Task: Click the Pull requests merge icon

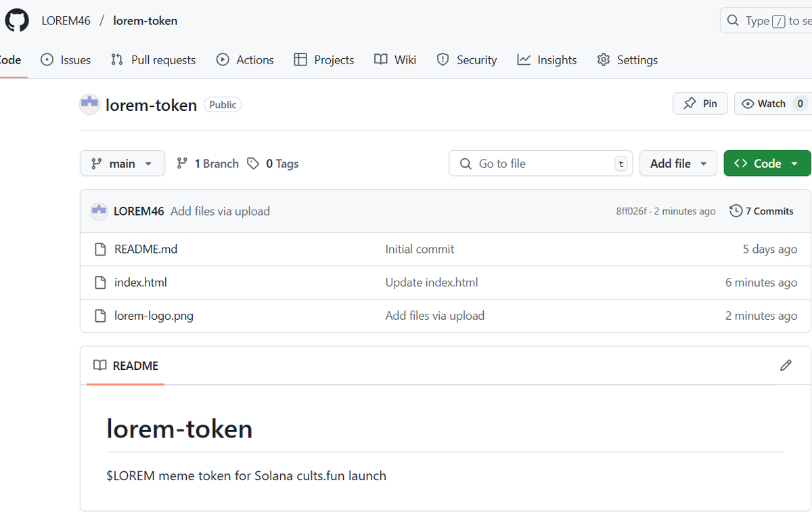Action: tap(117, 60)
